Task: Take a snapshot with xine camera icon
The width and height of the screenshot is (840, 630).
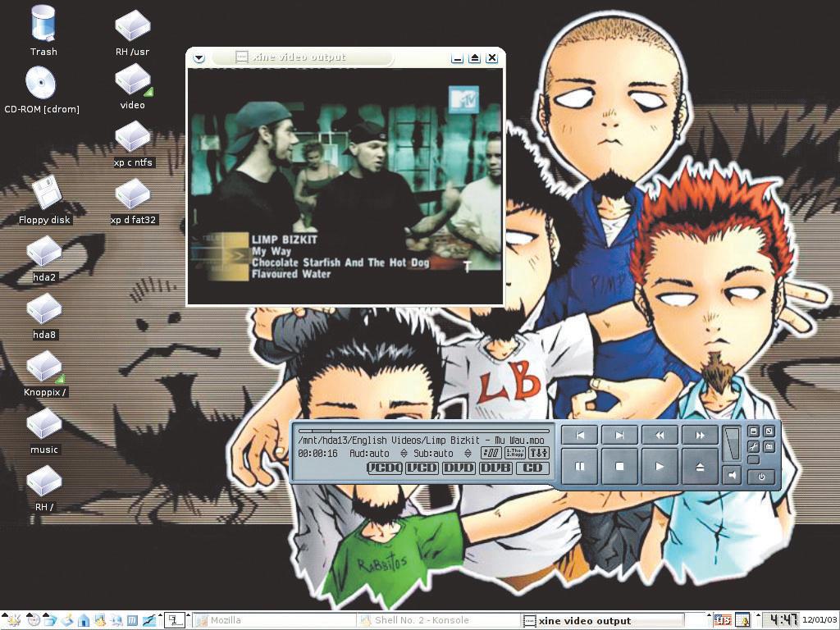Action: pos(769,446)
